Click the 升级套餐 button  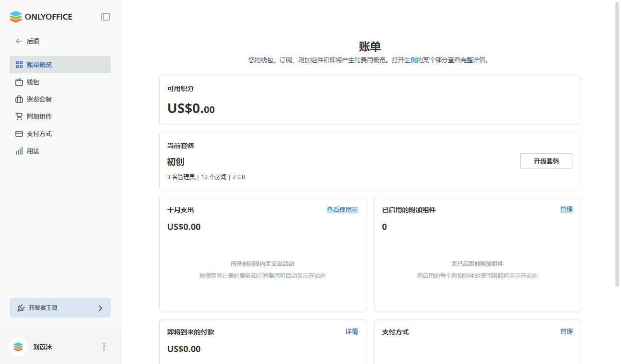pos(547,161)
